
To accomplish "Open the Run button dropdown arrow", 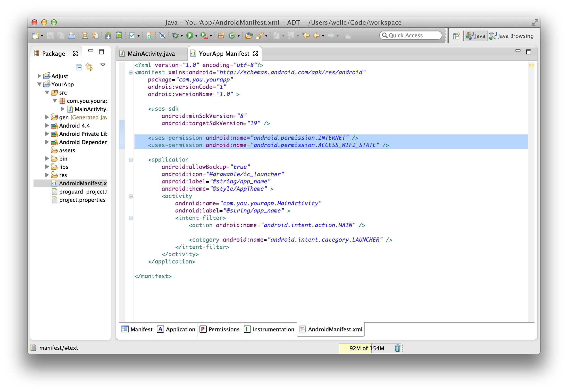I will (196, 36).
